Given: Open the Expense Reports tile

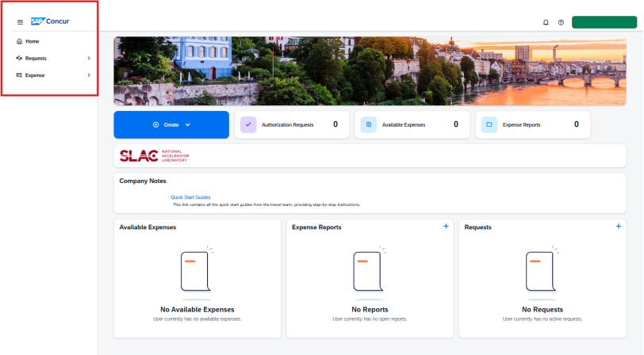Looking at the screenshot, I should 533,124.
